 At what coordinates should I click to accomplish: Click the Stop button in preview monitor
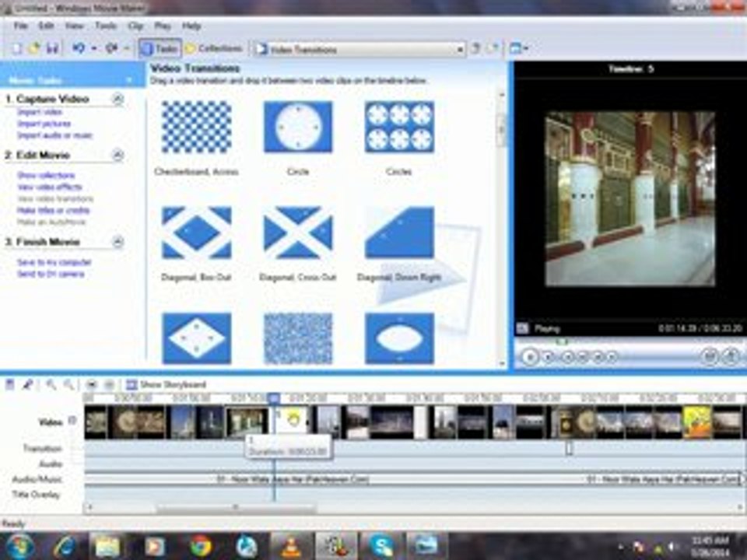pyautogui.click(x=549, y=357)
